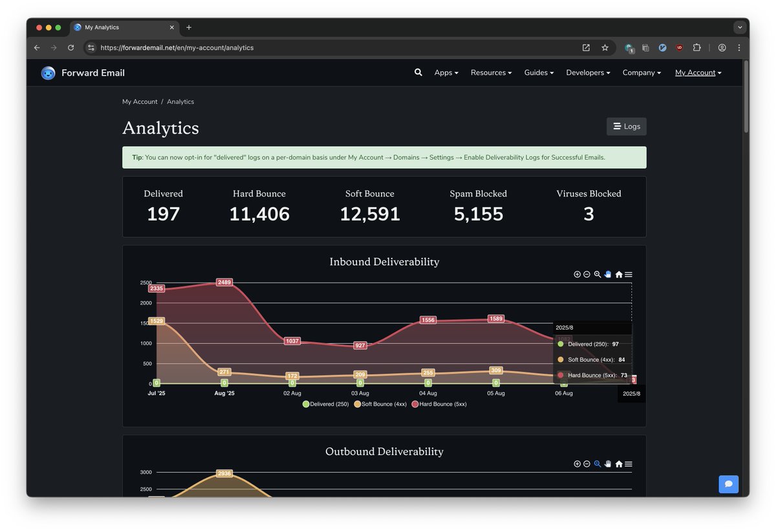Viewport: 776px width, 532px height.
Task: Expand the Resources dropdown menu
Action: pyautogui.click(x=491, y=72)
